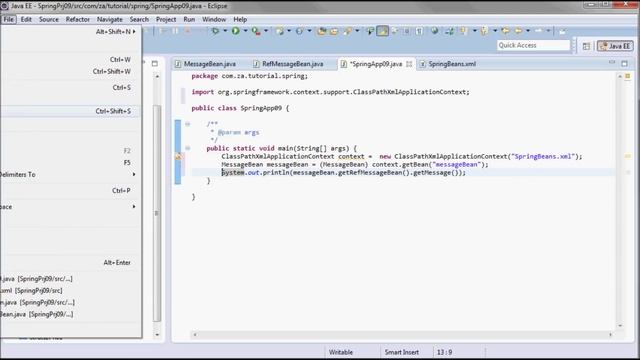Open the Source menu

click(x=49, y=19)
